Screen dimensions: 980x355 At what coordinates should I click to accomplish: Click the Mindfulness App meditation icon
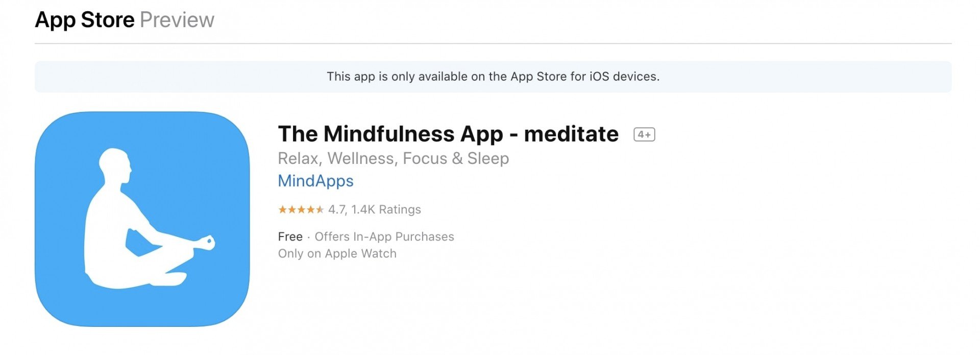[142, 219]
